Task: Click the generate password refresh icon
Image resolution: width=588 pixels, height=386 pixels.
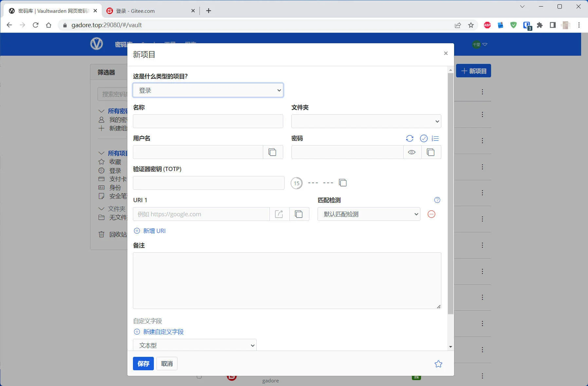Action: pos(410,138)
